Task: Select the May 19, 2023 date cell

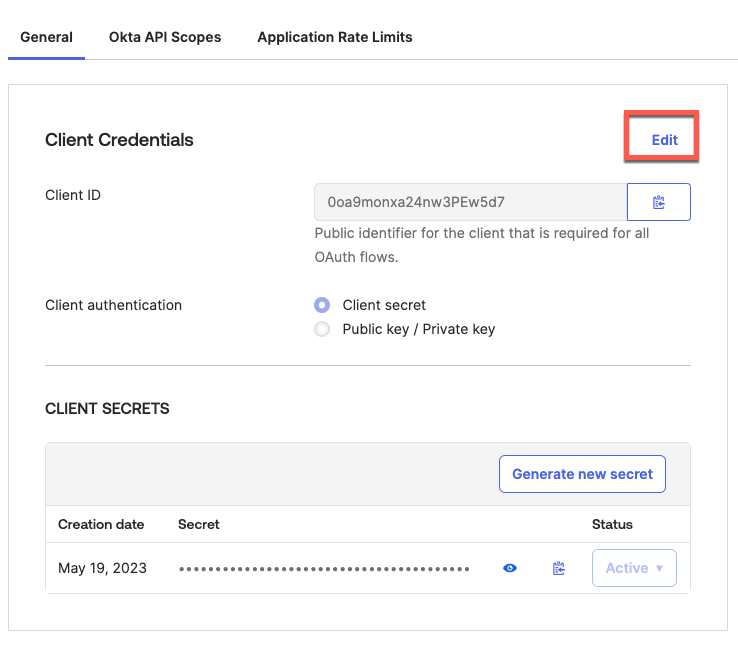Action: tap(102, 568)
